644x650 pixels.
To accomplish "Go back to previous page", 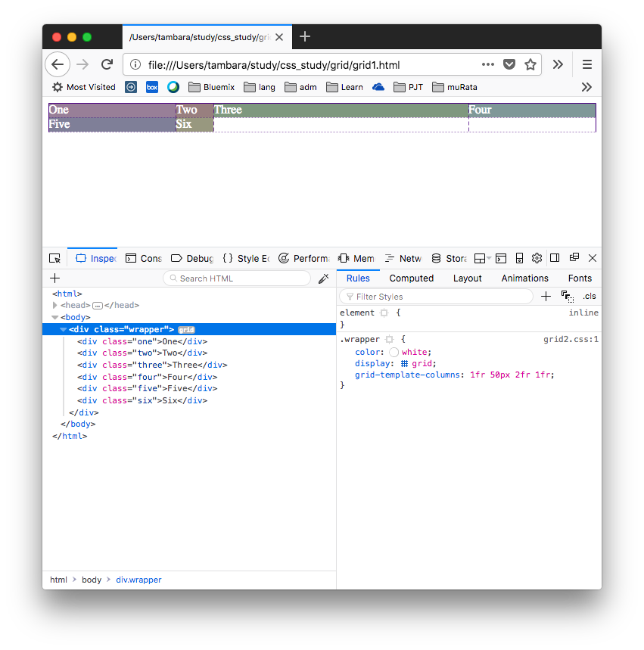I will point(58,64).
